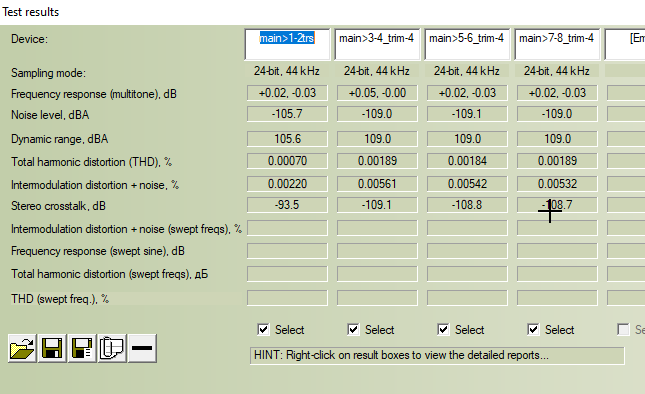
Task: Uncheck Select under the main>7-8_trim-4 column
Action: (x=533, y=329)
